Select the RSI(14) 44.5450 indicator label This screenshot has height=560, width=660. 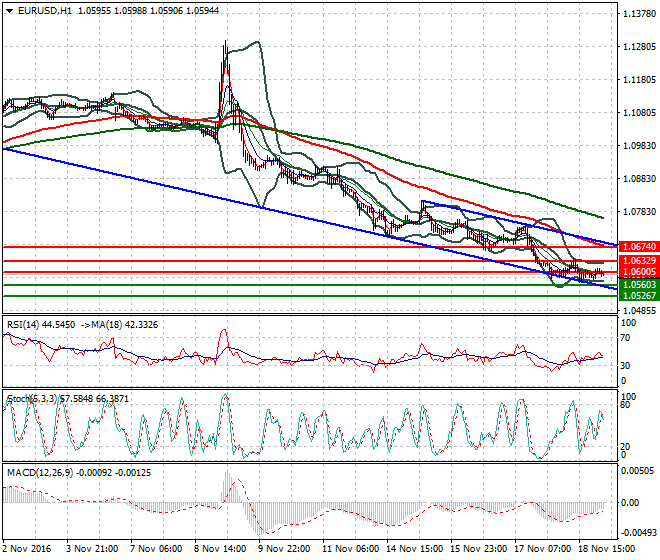(41, 325)
